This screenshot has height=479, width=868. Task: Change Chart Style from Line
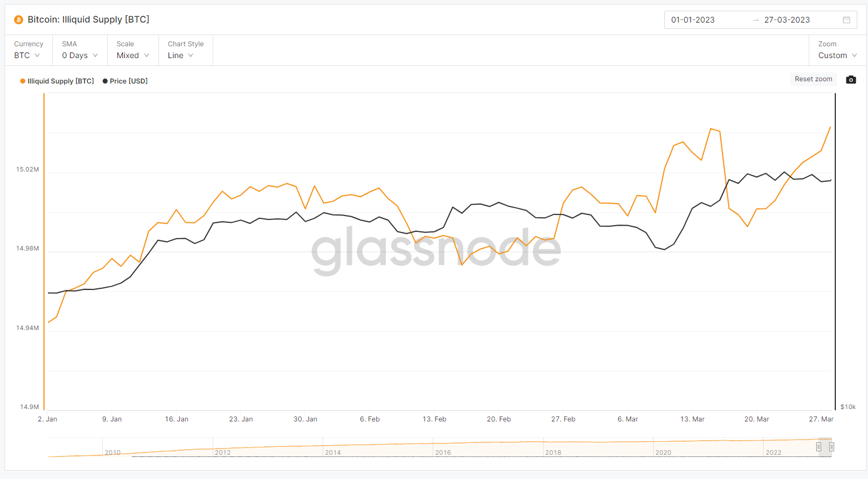coord(180,55)
